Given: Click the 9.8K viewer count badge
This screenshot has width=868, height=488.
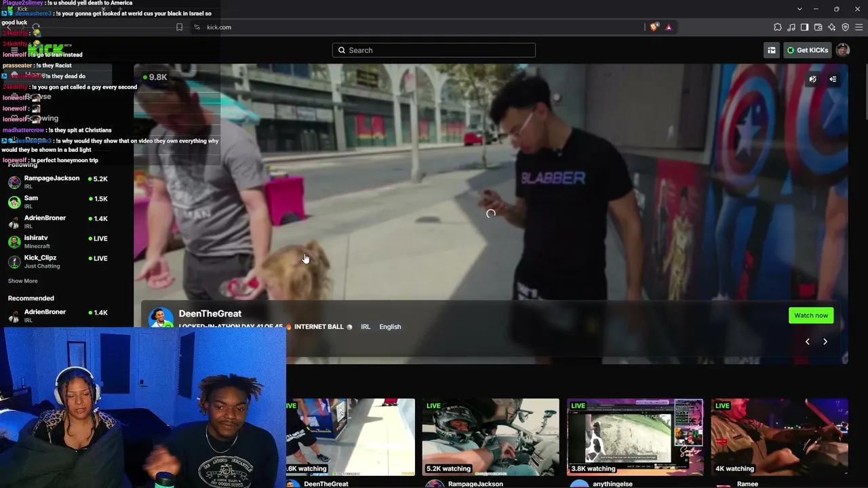Looking at the screenshot, I should pyautogui.click(x=155, y=77).
